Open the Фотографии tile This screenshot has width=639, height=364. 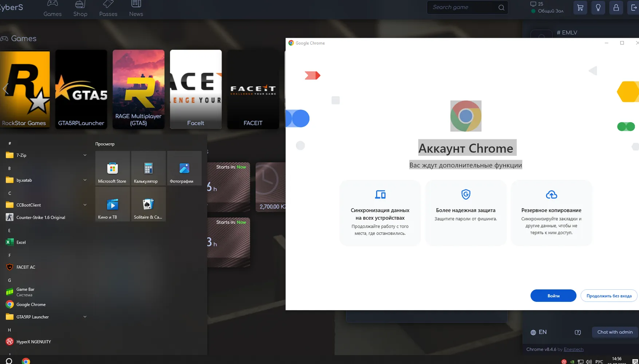click(184, 168)
